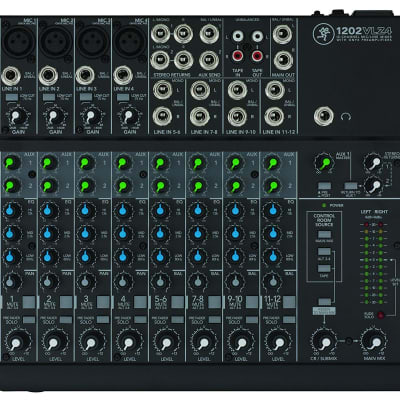The height and width of the screenshot is (400, 400).
Task: Click the channel 7-8 green AUX 1 knob
Action: 198,163
